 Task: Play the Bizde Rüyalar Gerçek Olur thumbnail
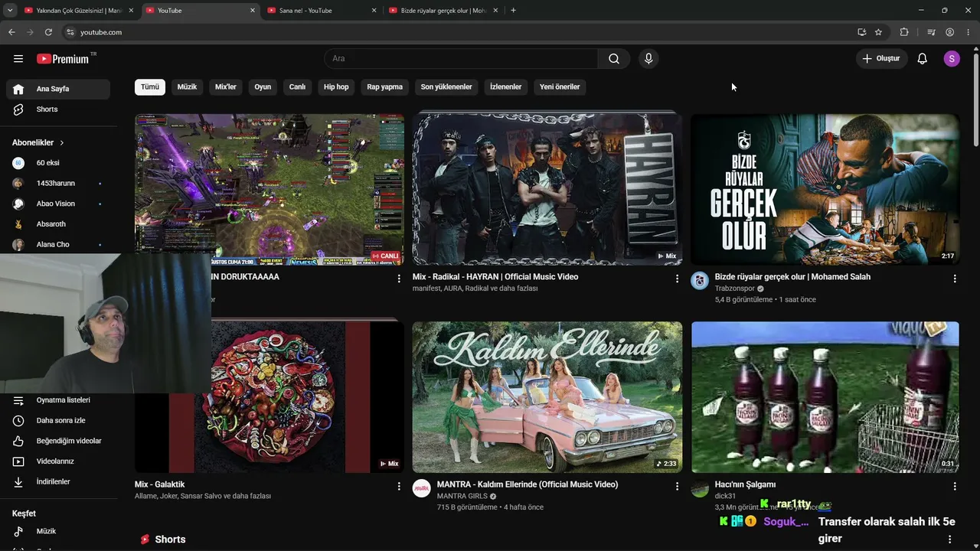coord(825,190)
